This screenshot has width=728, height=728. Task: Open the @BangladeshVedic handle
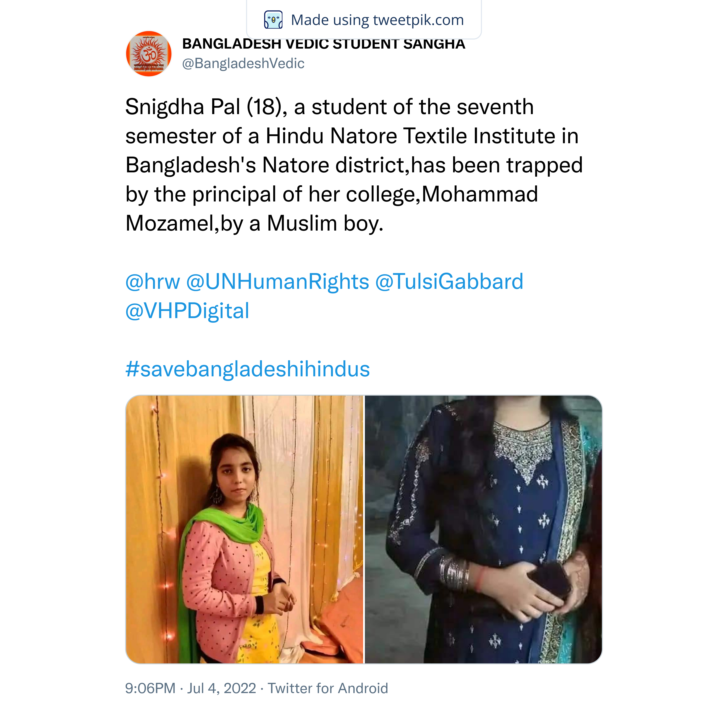pyautogui.click(x=243, y=63)
